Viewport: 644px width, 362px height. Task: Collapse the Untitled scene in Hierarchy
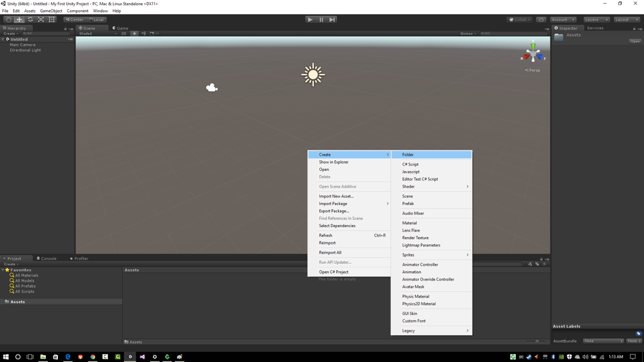pos(3,39)
